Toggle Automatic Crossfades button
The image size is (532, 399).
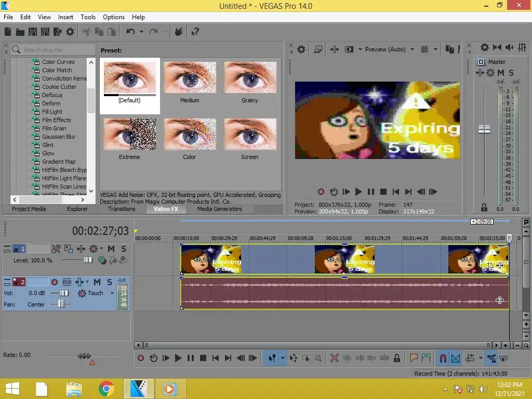[456, 358]
